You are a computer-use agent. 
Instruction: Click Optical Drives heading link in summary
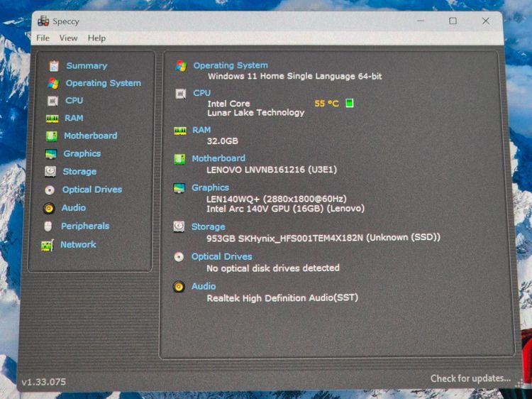pyautogui.click(x=221, y=256)
